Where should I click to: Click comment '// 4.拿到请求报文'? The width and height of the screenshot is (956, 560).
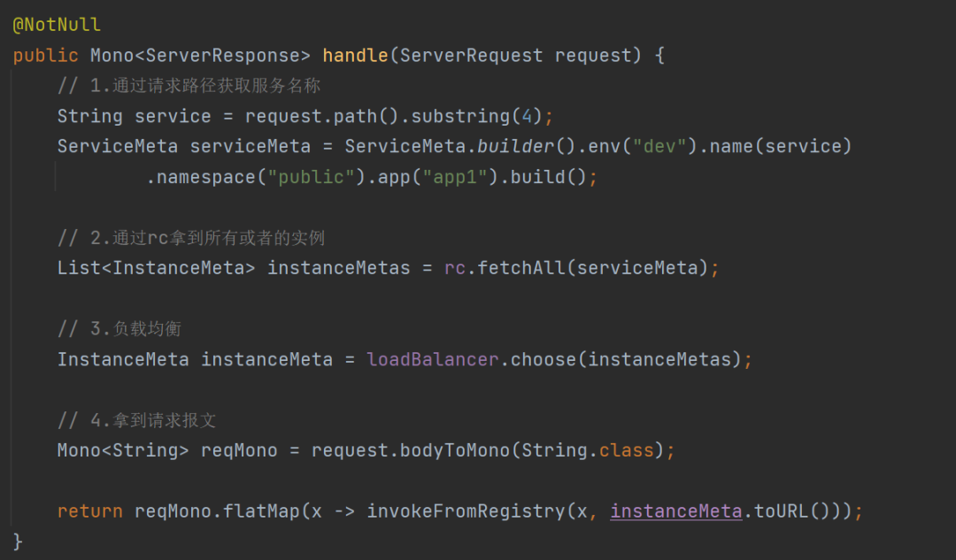pyautogui.click(x=136, y=420)
